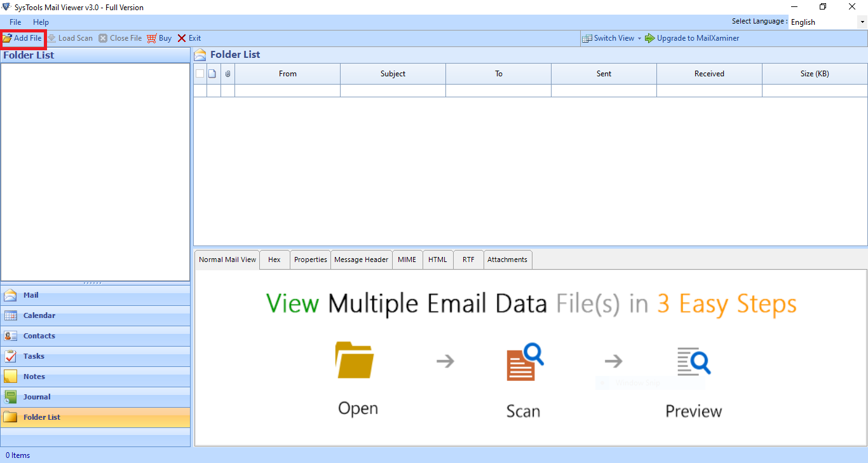Click Upgrade to MailXaminer link

coord(693,38)
